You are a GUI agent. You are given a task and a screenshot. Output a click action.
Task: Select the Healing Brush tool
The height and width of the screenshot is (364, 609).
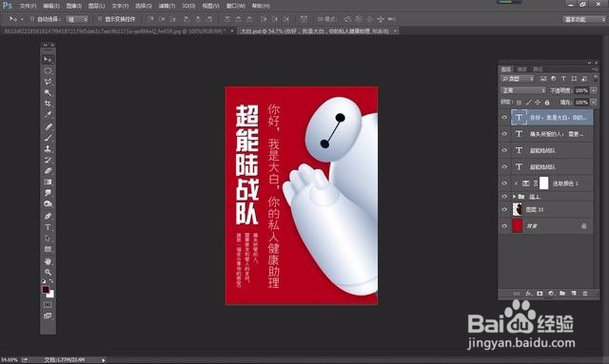(48, 127)
